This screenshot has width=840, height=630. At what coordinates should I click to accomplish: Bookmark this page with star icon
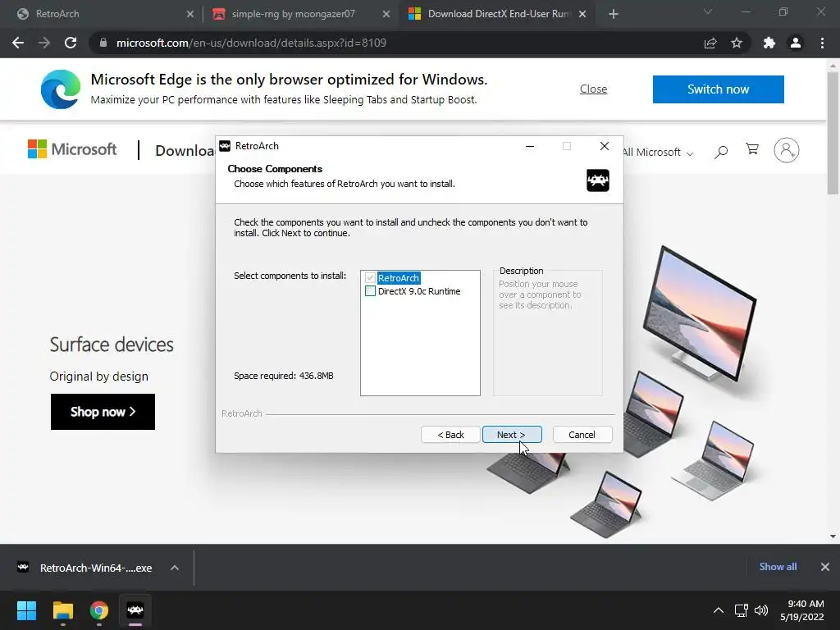[737, 43]
